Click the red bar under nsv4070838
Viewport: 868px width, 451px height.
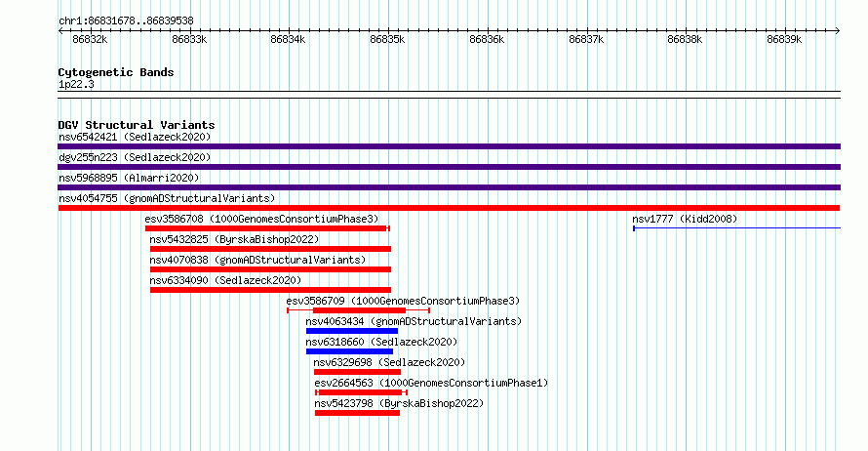[x=271, y=269]
